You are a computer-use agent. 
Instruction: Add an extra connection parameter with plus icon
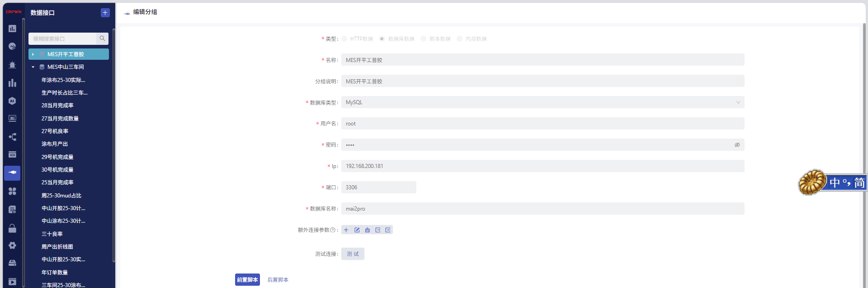[x=346, y=230]
